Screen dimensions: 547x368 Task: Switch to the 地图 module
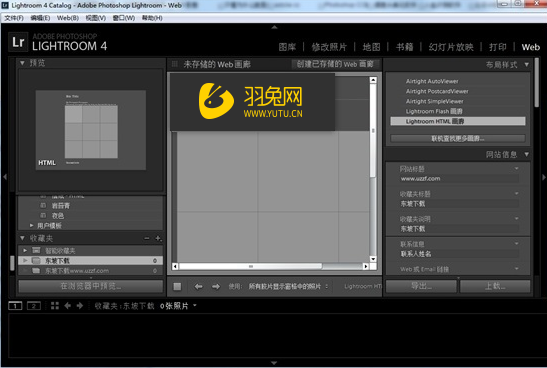coord(371,47)
